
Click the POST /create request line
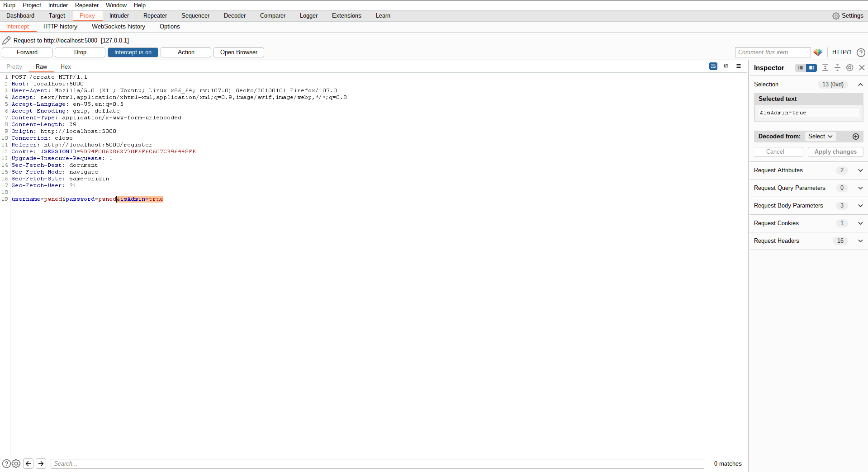pos(49,77)
